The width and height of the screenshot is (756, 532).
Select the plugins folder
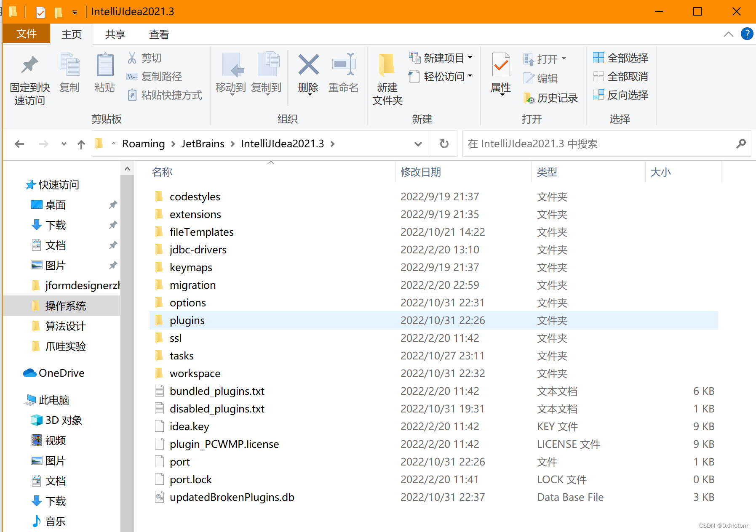pyautogui.click(x=434, y=320)
